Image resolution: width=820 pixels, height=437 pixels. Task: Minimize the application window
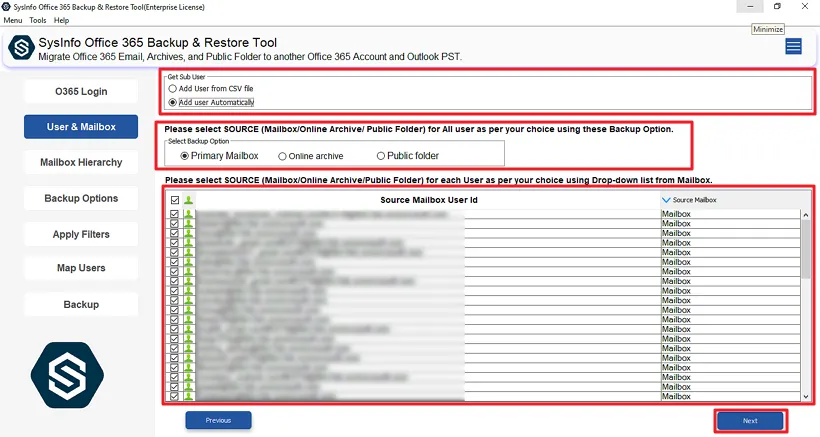tap(750, 6)
